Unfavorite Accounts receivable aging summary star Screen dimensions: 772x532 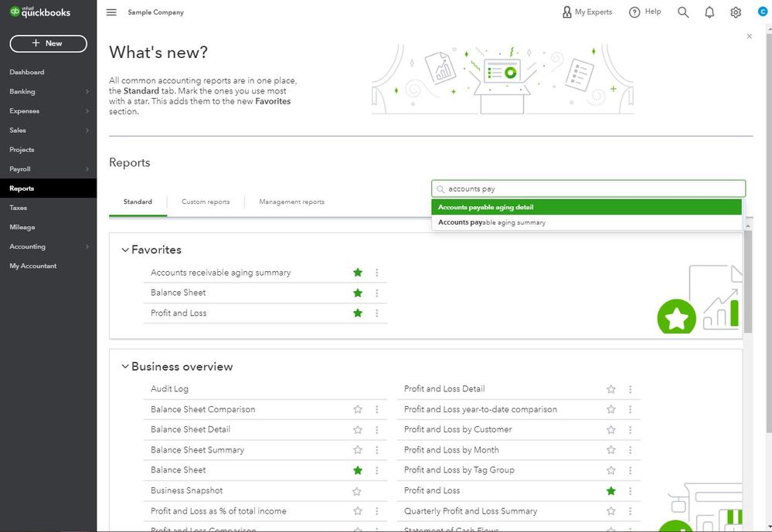tap(358, 273)
